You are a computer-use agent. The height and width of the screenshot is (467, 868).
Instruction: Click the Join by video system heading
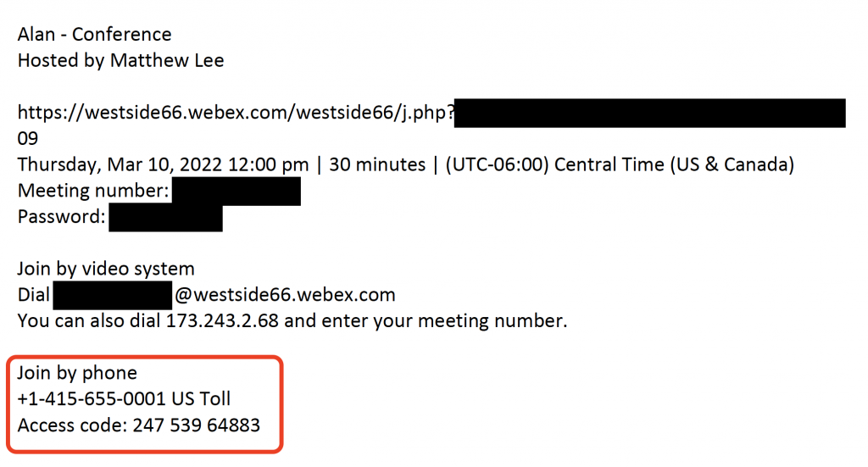106,269
